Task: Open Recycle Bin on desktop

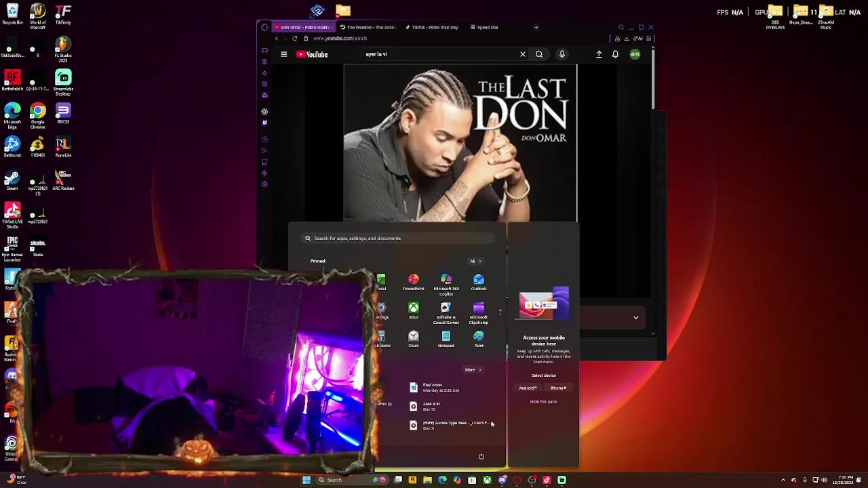Action: point(12,14)
